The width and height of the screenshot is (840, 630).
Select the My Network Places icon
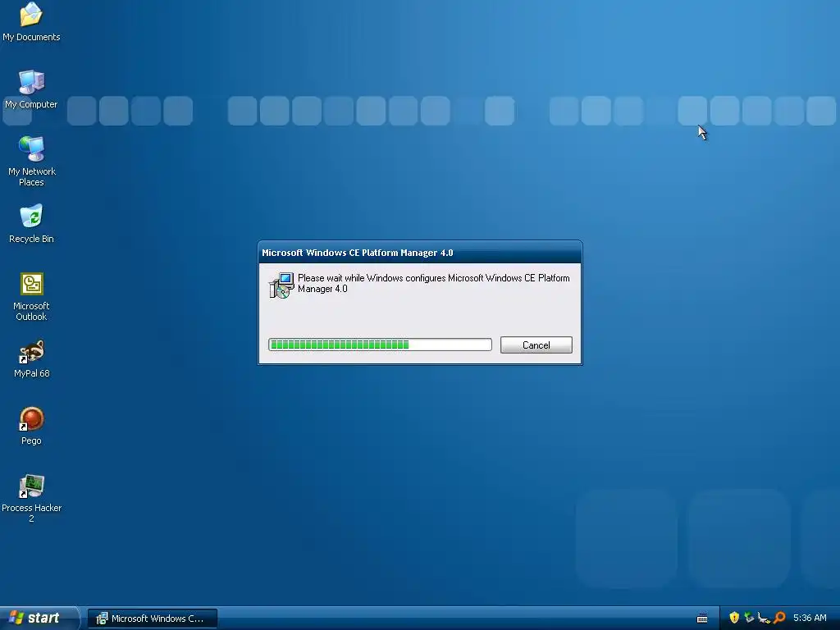31,162
